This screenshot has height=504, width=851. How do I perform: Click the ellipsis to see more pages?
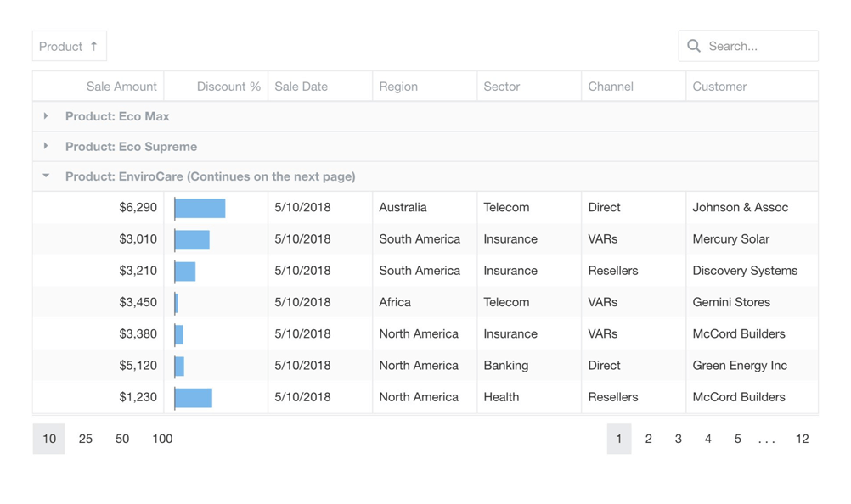coord(767,439)
